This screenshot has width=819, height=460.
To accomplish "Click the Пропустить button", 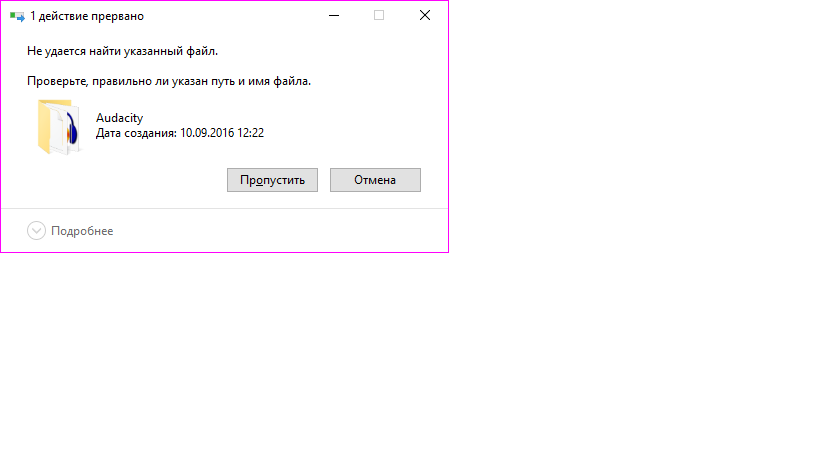I will [x=272, y=180].
